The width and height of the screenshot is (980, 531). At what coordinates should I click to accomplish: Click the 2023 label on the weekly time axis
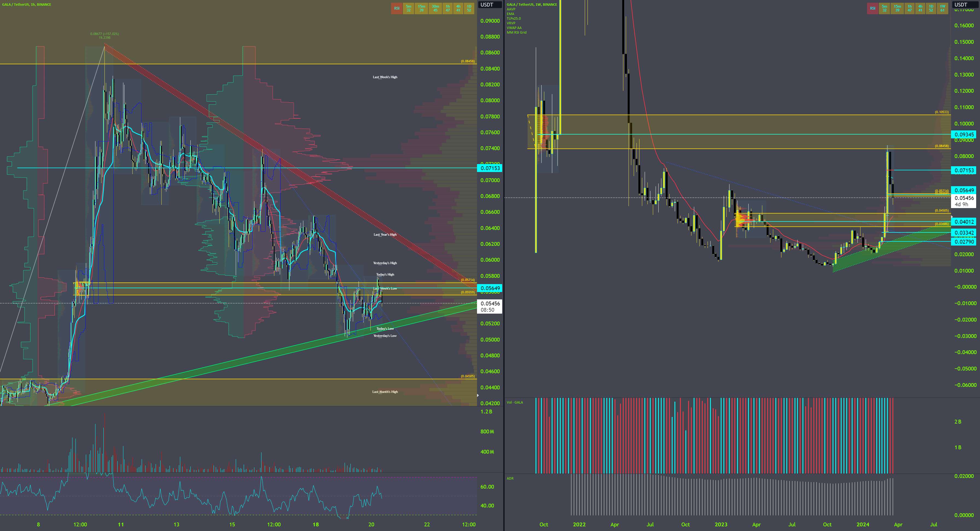click(x=721, y=524)
